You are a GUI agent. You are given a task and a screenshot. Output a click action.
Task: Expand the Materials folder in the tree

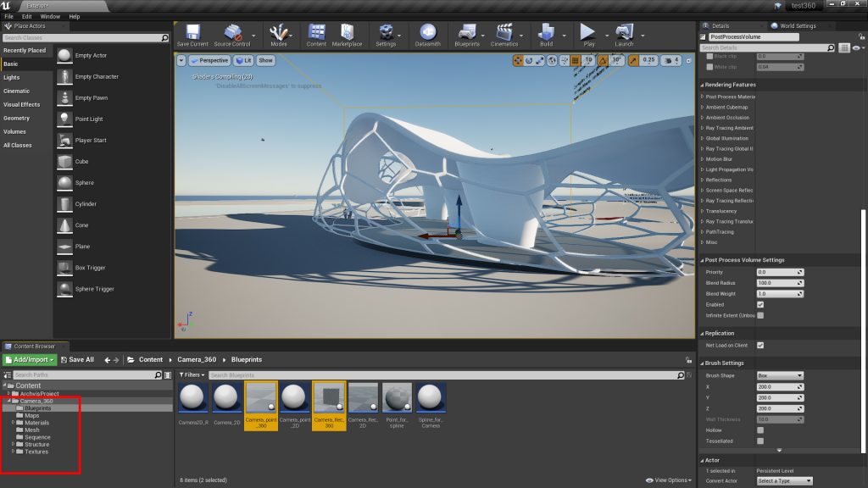pyautogui.click(x=14, y=423)
